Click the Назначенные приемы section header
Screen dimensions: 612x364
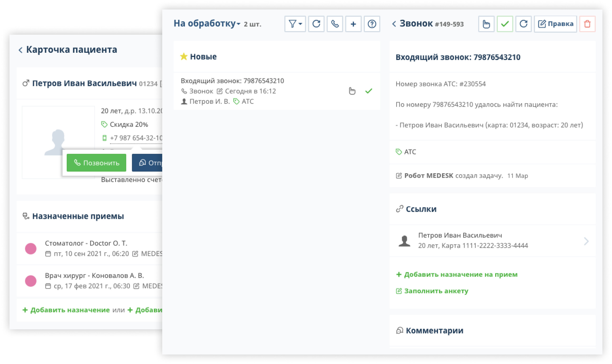[x=73, y=216]
